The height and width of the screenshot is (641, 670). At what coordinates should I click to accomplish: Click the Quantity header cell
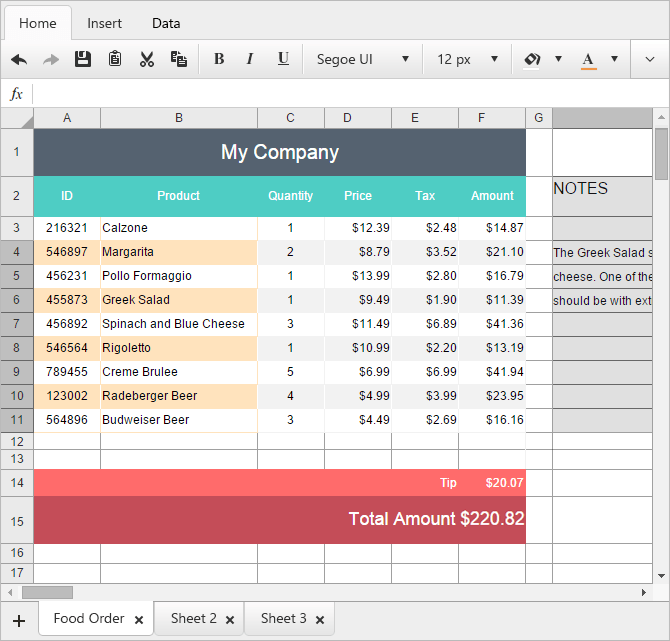(291, 196)
